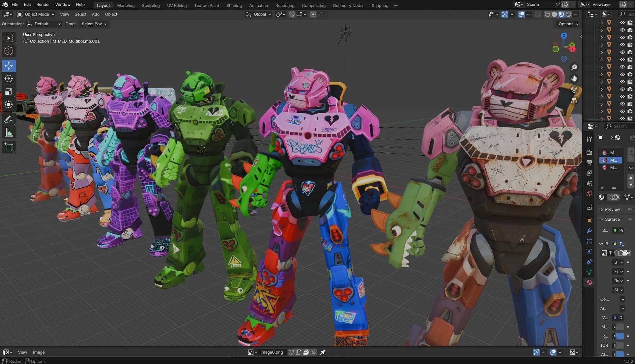Screen dimensions: 635x364
Task: Activate the Measure tool
Action: [9, 132]
